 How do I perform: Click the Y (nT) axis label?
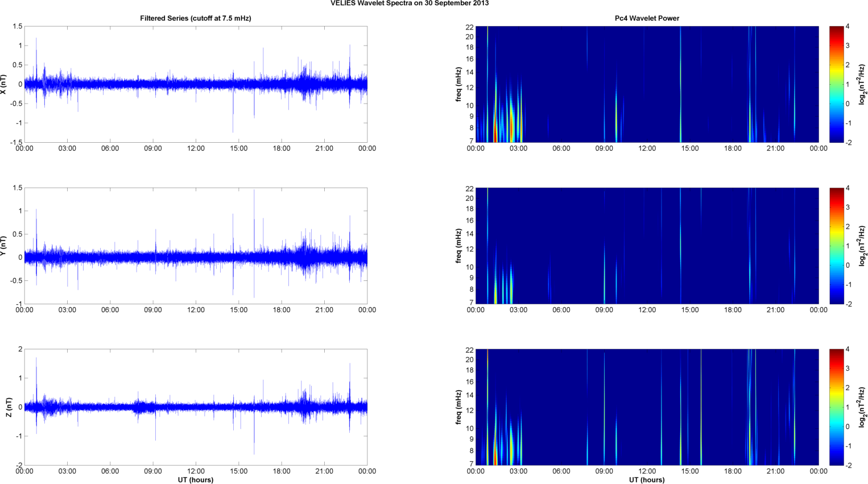click(4, 246)
